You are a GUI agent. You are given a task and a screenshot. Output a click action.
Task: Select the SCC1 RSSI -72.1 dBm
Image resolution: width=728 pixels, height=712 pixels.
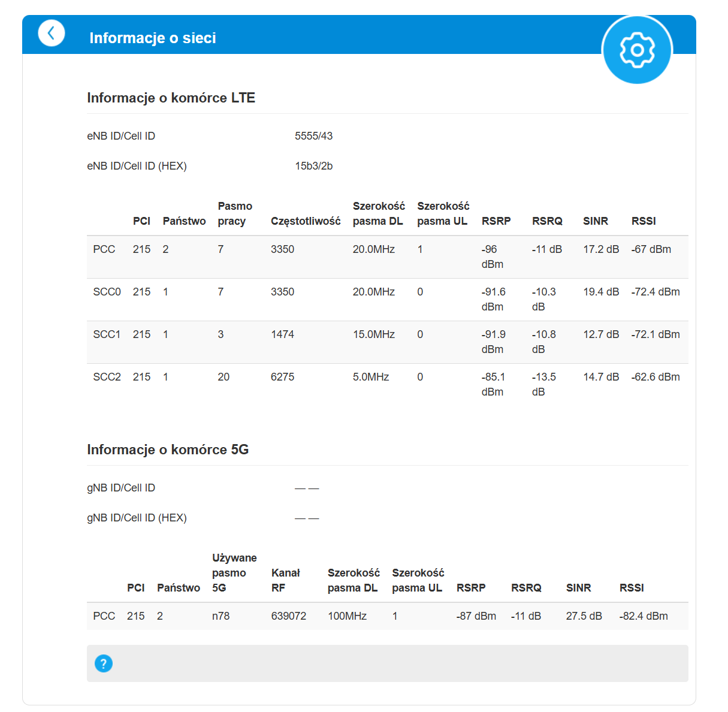655,334
